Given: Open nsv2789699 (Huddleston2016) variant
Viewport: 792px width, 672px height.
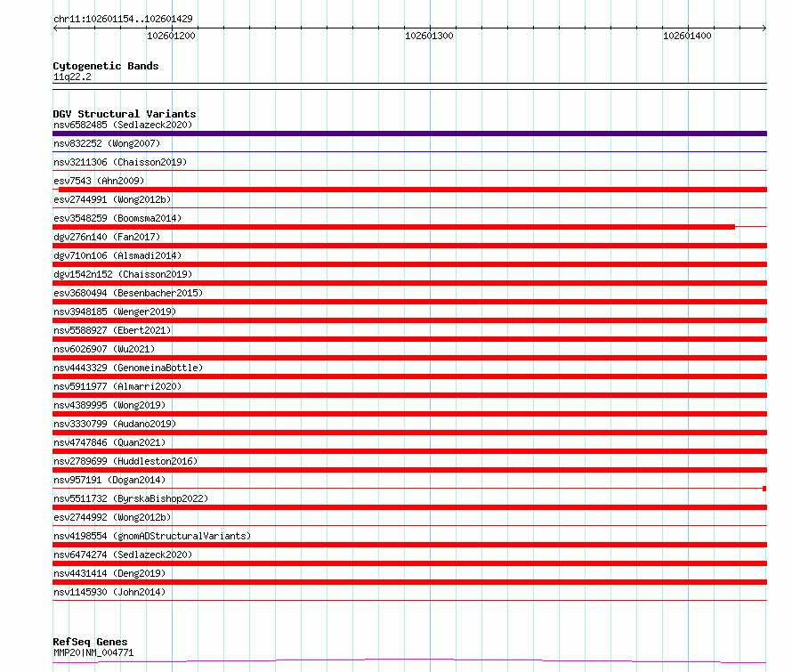Looking at the screenshot, I should point(125,461).
